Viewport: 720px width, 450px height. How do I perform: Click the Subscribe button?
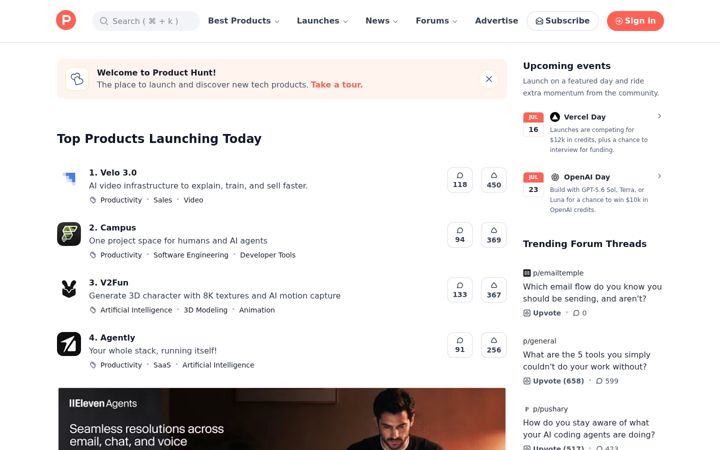click(562, 21)
